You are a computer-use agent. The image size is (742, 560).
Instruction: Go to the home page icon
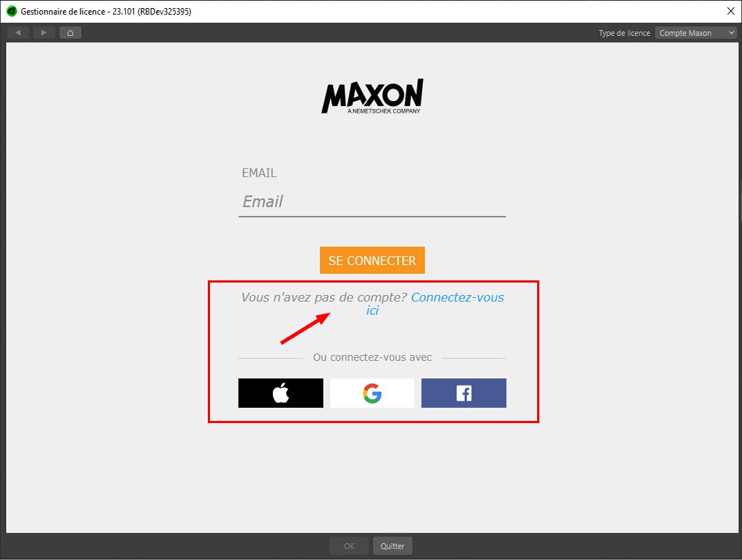[70, 33]
